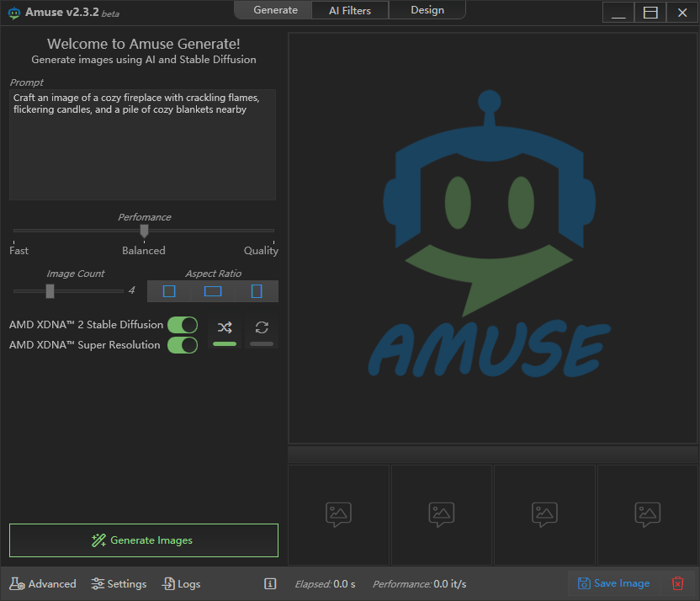Open the Logs panel
This screenshot has width=700, height=601.
pos(181,584)
